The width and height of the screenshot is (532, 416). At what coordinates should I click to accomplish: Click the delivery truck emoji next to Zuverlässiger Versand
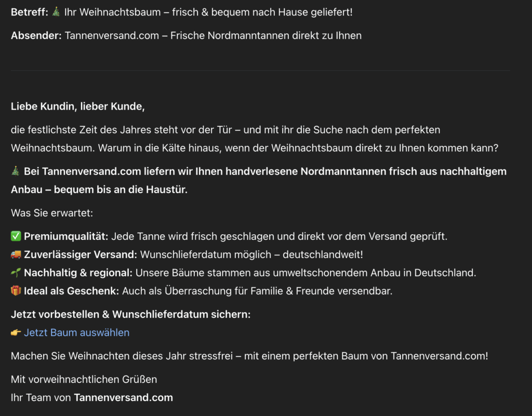[16, 254]
